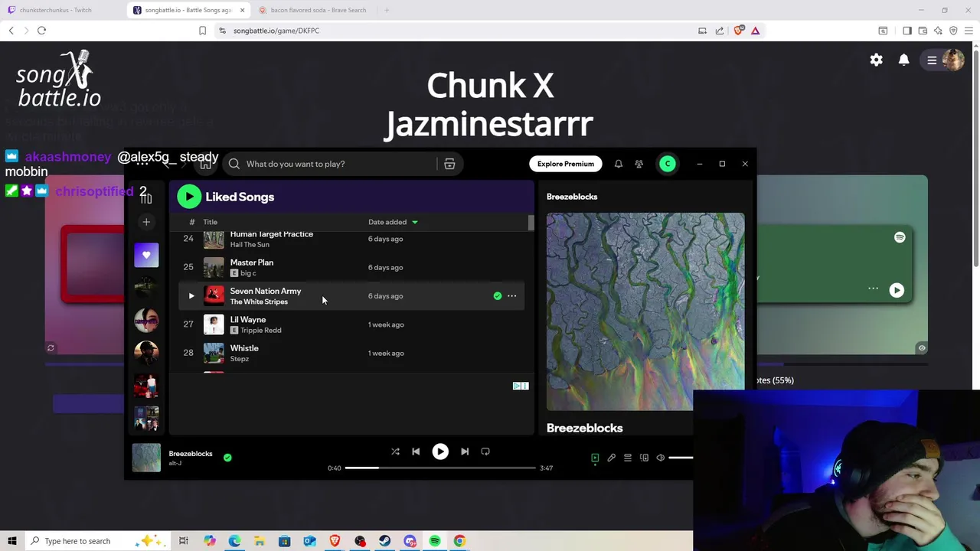Viewport: 980px width, 551px height.
Task: Sort by Date added column header
Action: pos(393,222)
